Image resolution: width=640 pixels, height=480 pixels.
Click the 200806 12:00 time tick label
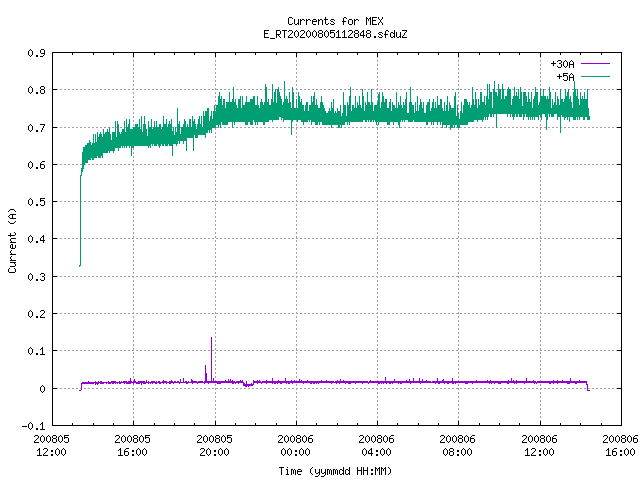click(540, 445)
